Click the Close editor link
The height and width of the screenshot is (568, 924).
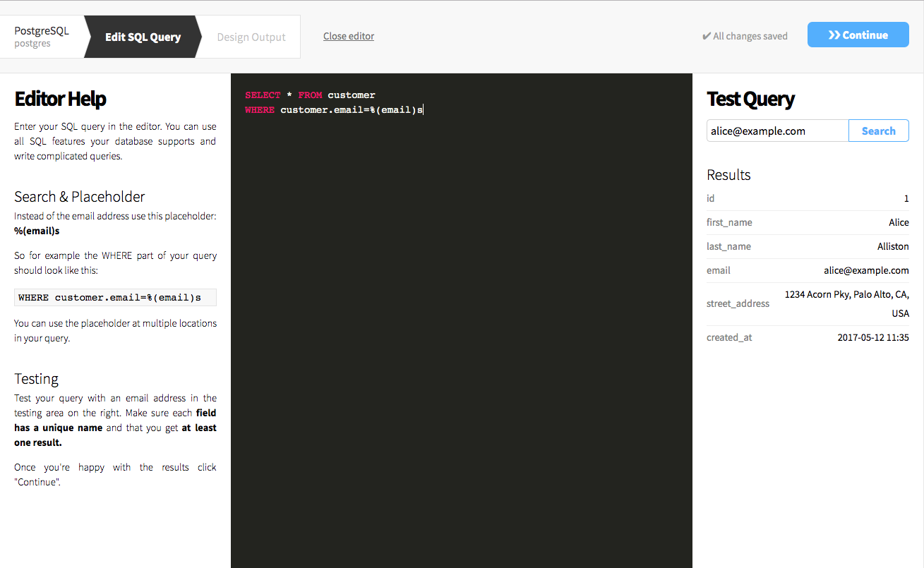click(349, 36)
